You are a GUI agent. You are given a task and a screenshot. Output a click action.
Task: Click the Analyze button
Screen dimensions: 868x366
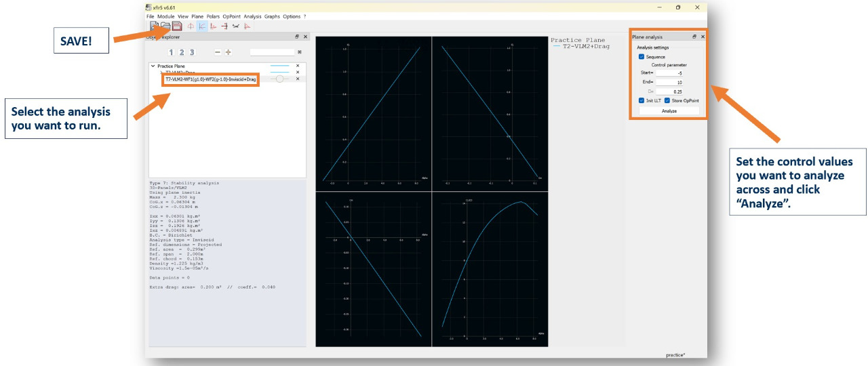669,110
